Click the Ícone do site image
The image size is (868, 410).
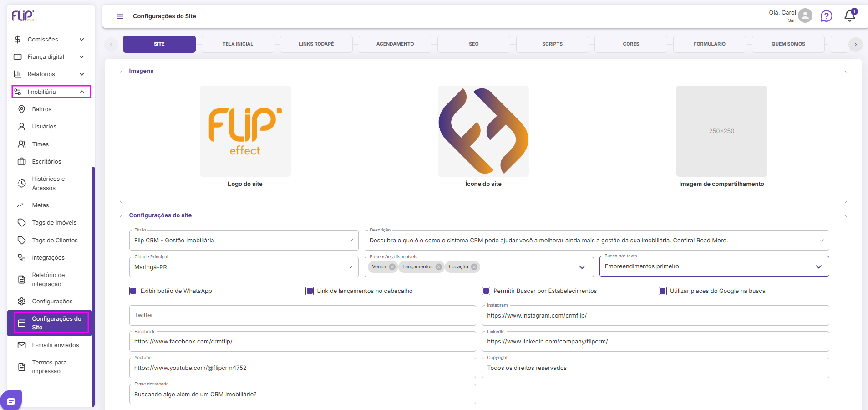point(483,131)
